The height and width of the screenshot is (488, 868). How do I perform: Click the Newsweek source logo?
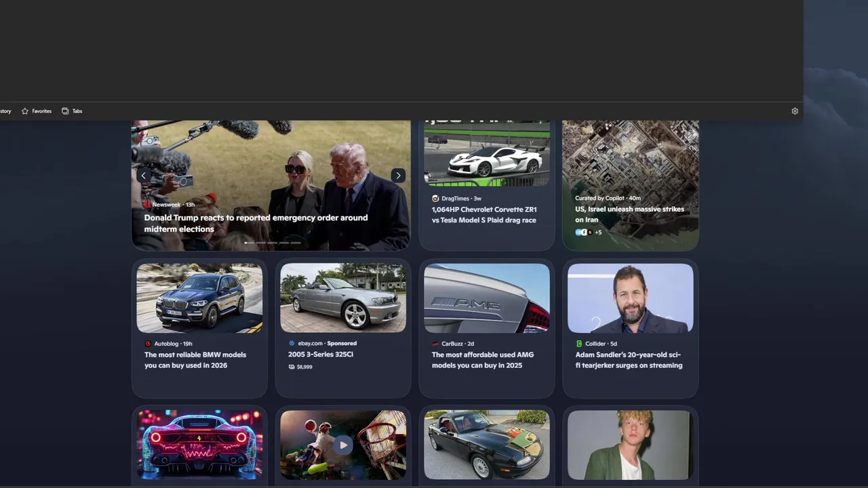[147, 204]
